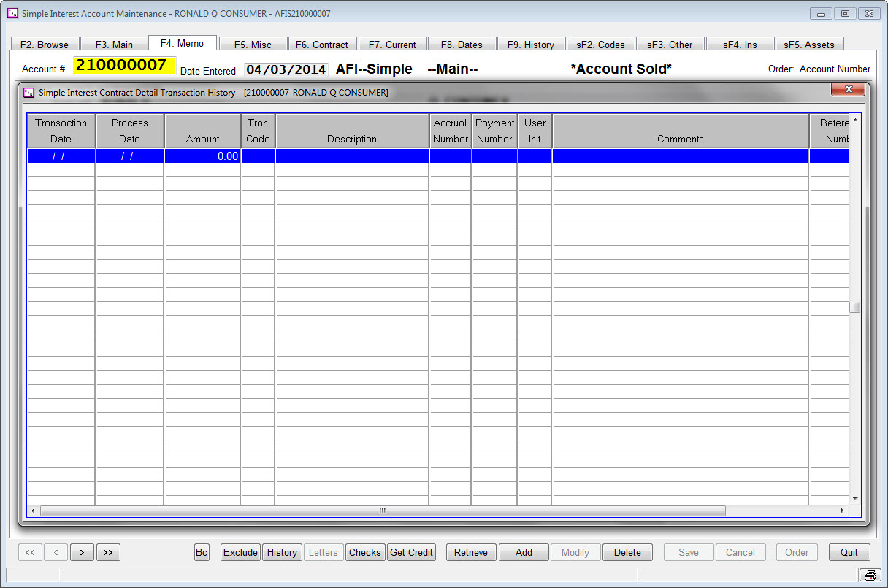Jump to last record using the >> icon
This screenshot has height=588, width=888.
tap(108, 552)
